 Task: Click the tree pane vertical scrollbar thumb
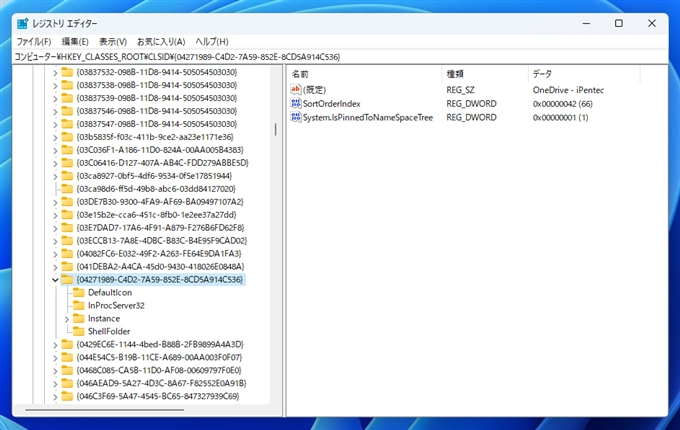(275, 129)
